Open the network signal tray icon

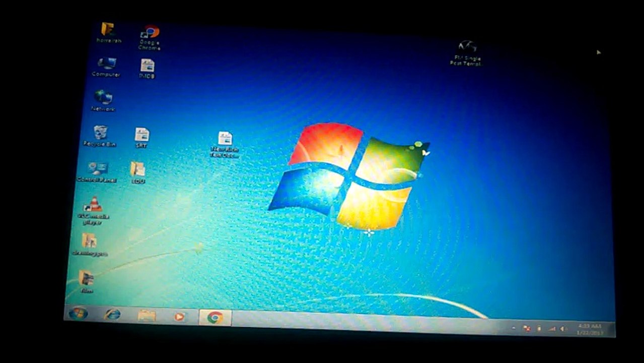[x=551, y=329]
